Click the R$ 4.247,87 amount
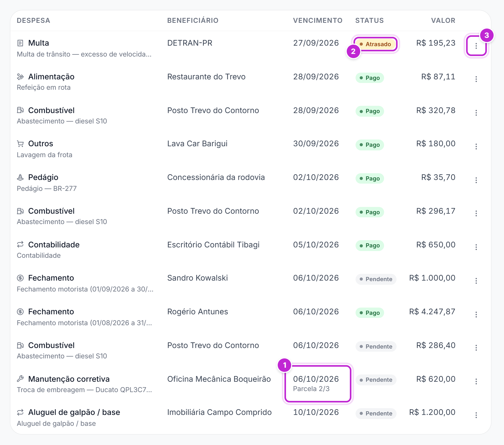The height and width of the screenshot is (445, 504). [x=432, y=312]
